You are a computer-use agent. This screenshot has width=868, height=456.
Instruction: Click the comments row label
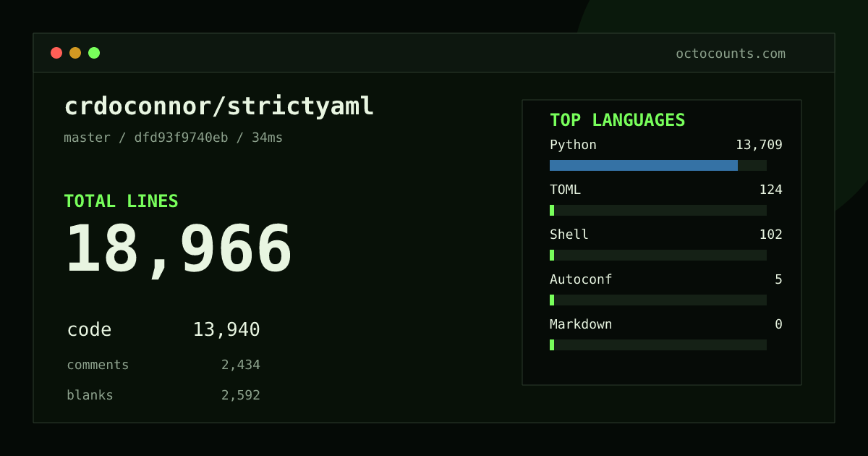pos(98,365)
